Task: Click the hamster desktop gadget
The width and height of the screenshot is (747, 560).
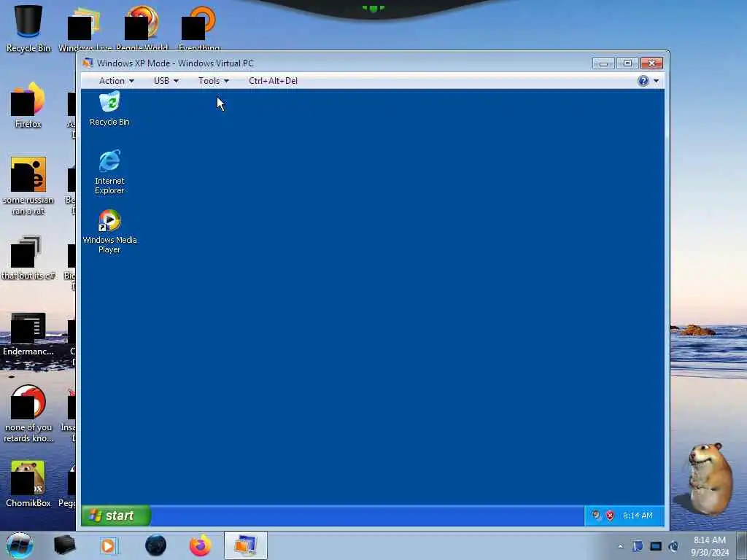Action: [x=709, y=478]
